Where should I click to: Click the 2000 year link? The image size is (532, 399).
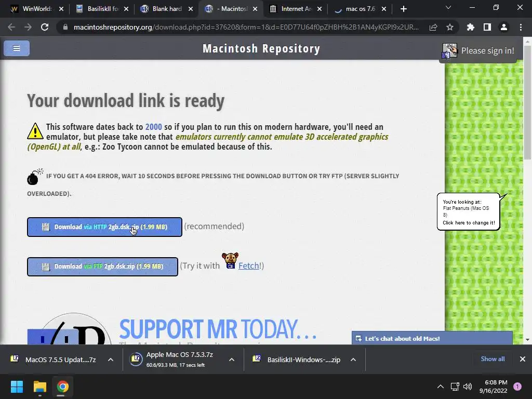153,127
